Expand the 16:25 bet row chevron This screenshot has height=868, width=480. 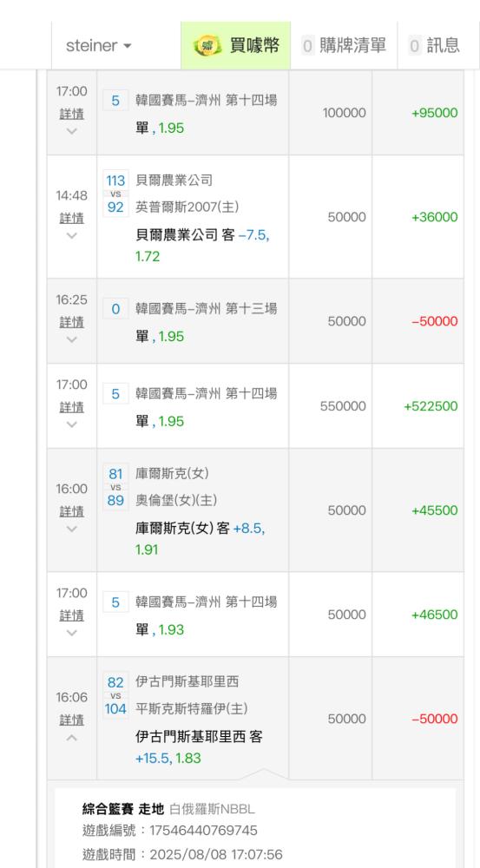pyautogui.click(x=71, y=340)
